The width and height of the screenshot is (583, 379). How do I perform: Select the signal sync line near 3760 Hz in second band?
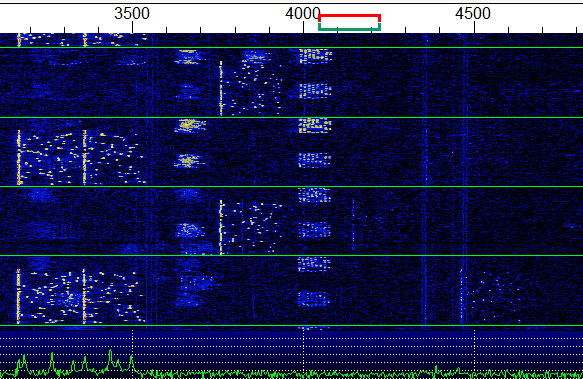click(221, 88)
